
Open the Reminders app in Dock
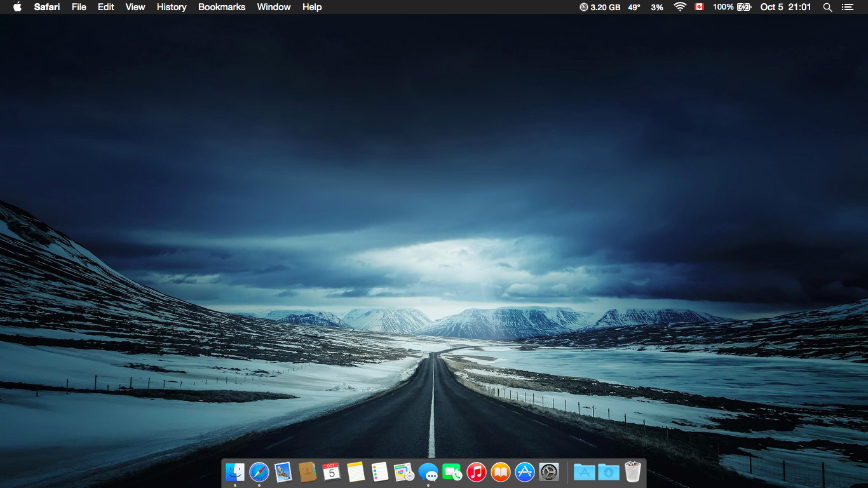coord(380,471)
